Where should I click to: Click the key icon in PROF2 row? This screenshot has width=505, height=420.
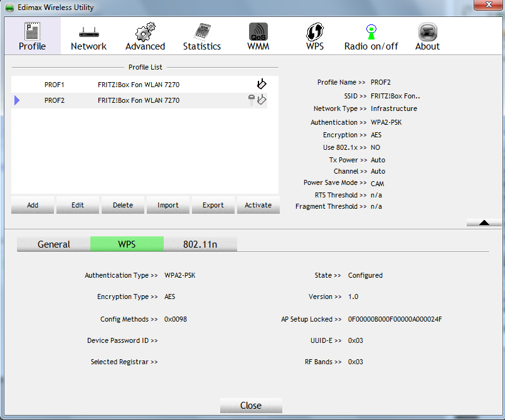251,100
